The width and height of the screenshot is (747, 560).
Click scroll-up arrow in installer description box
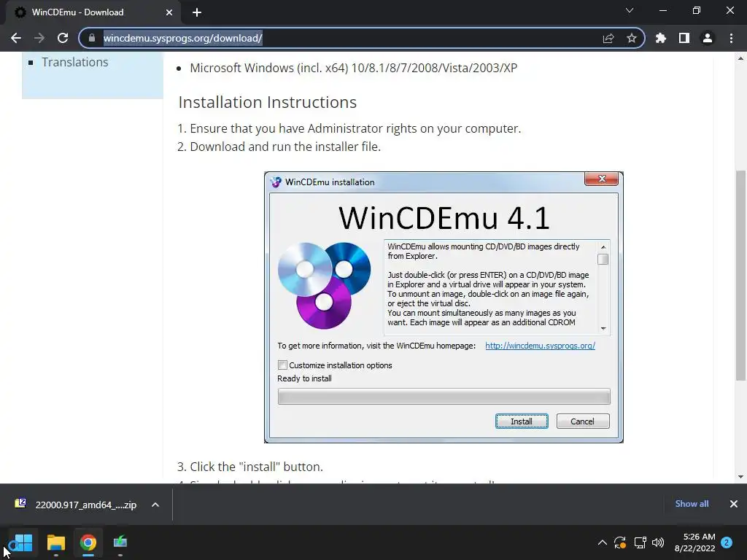pyautogui.click(x=603, y=247)
